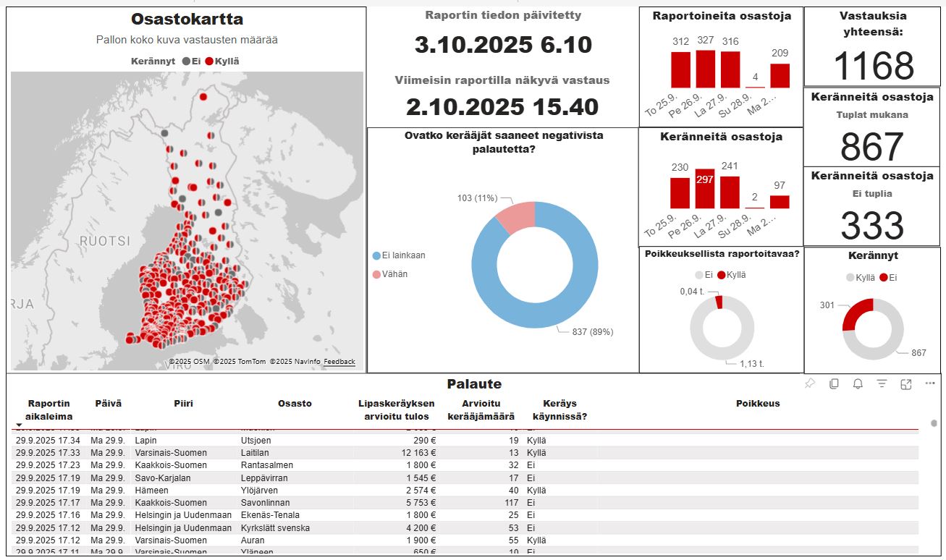Screen dimensions: 946x560
Task: Toggle the 'Ei lainkaan' legend item
Action: (376, 255)
